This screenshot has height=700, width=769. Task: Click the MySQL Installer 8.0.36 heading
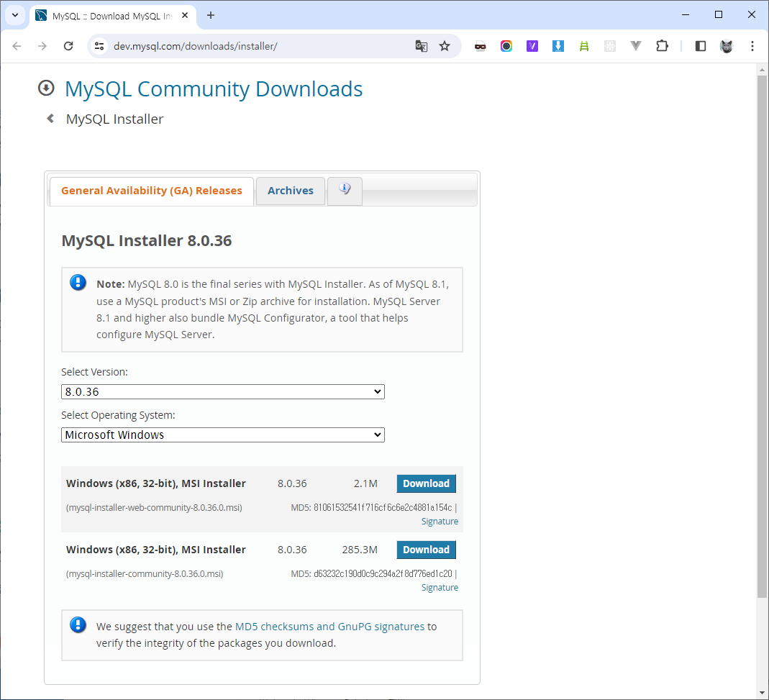click(x=146, y=240)
